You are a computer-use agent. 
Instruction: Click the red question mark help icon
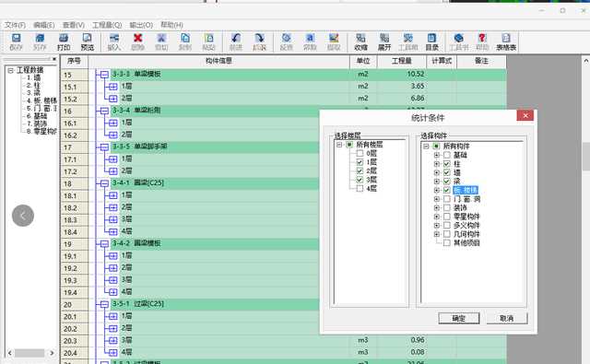coord(482,41)
